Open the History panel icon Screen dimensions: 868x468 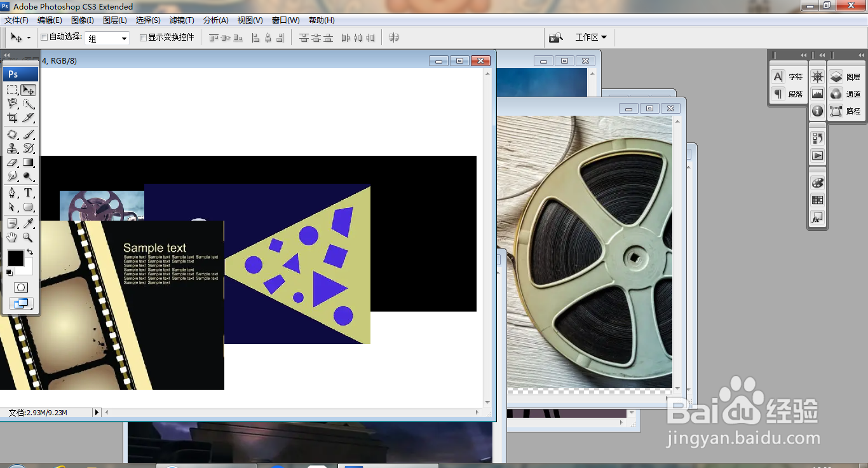[818, 138]
